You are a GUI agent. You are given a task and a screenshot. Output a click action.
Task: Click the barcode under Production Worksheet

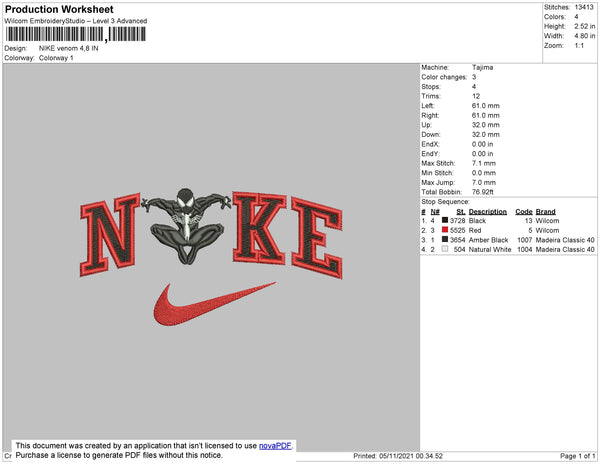point(76,34)
